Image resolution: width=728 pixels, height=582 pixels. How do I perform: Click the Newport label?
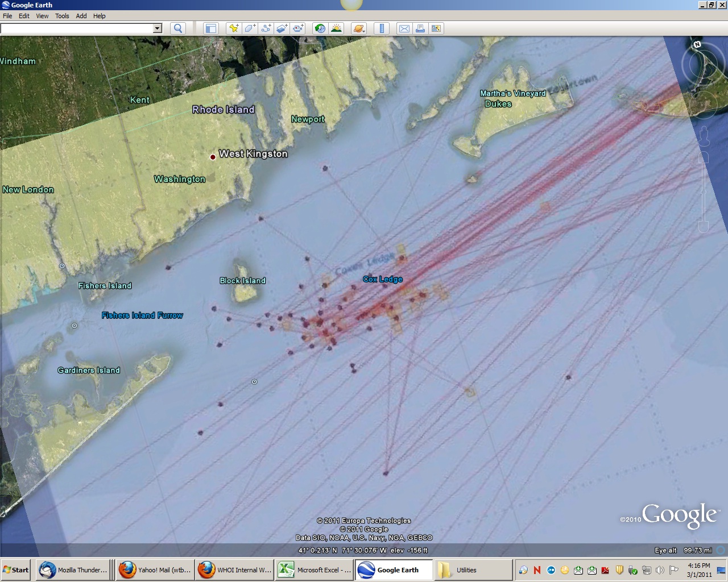(308, 119)
